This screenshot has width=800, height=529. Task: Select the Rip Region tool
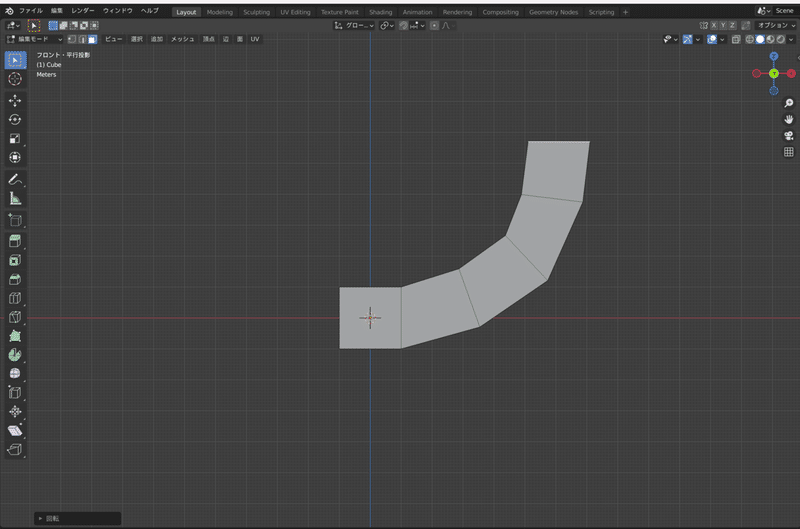pos(15,449)
